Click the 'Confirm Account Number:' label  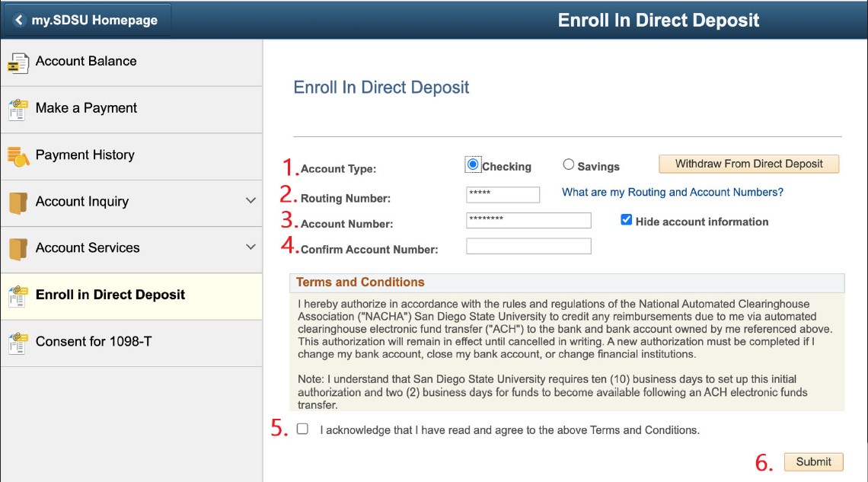point(369,250)
